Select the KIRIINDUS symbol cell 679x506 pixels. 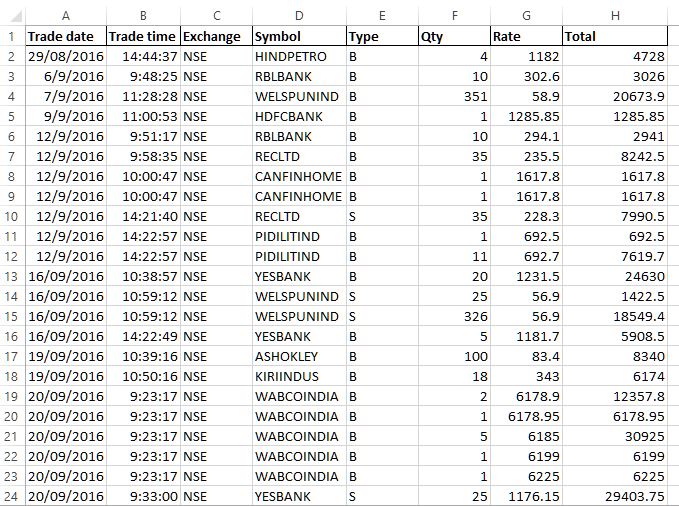coord(299,376)
